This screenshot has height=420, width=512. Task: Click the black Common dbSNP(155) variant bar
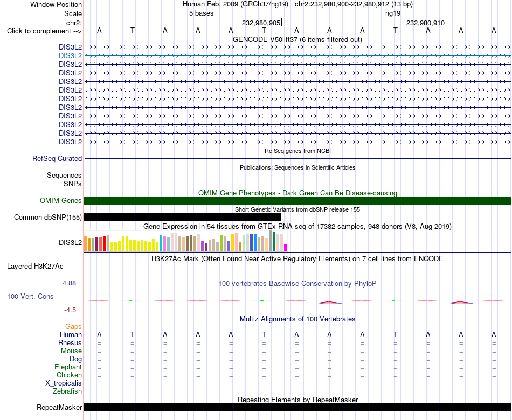(x=183, y=218)
